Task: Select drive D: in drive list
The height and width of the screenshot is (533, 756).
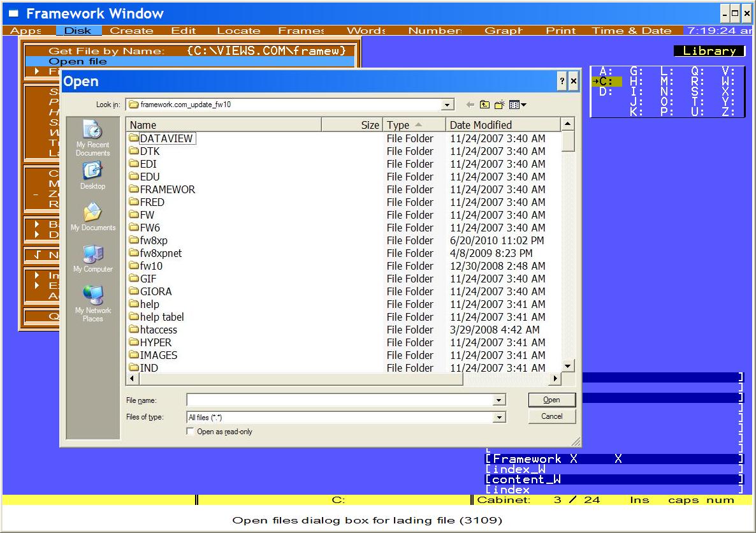Action: coord(606,92)
